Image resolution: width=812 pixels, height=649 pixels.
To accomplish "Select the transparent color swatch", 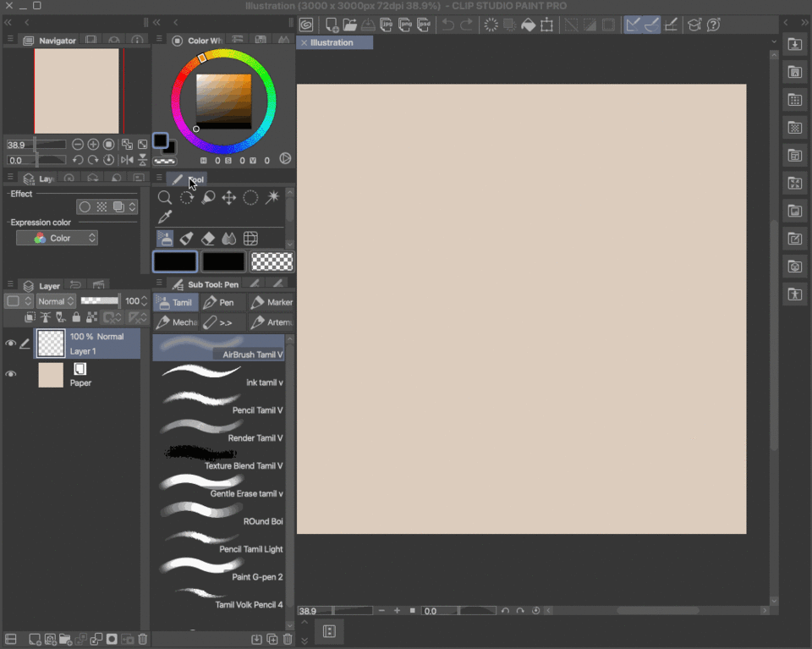I will [x=272, y=261].
